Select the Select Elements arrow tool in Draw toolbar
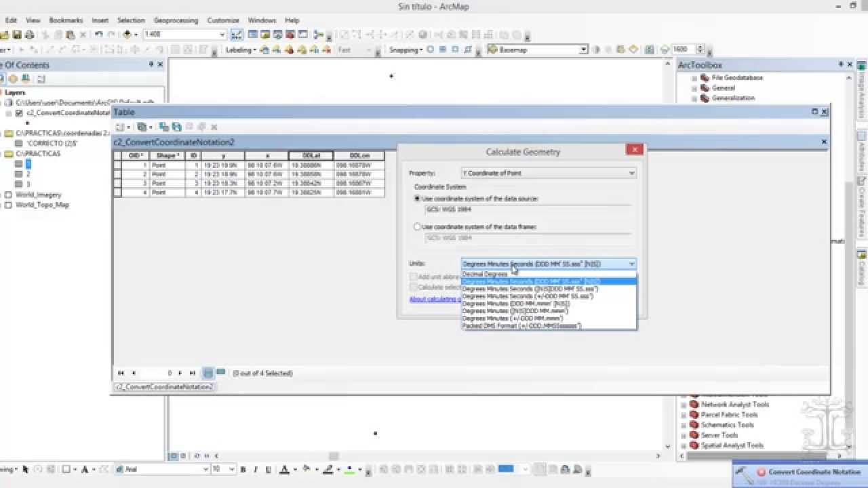This screenshot has width=868, height=488. (26, 469)
